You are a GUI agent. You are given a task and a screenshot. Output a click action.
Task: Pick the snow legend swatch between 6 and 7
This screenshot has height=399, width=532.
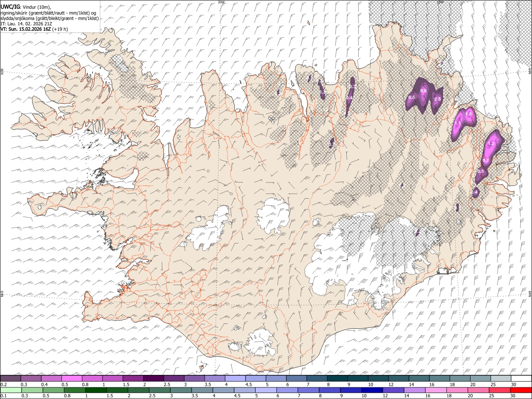click(296, 378)
